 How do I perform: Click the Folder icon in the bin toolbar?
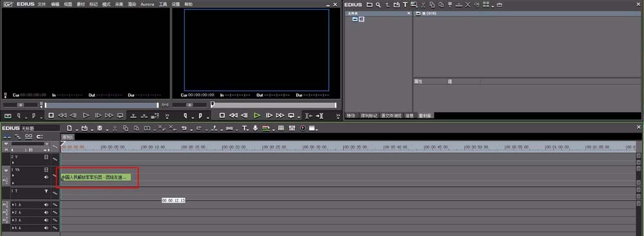coord(370,5)
